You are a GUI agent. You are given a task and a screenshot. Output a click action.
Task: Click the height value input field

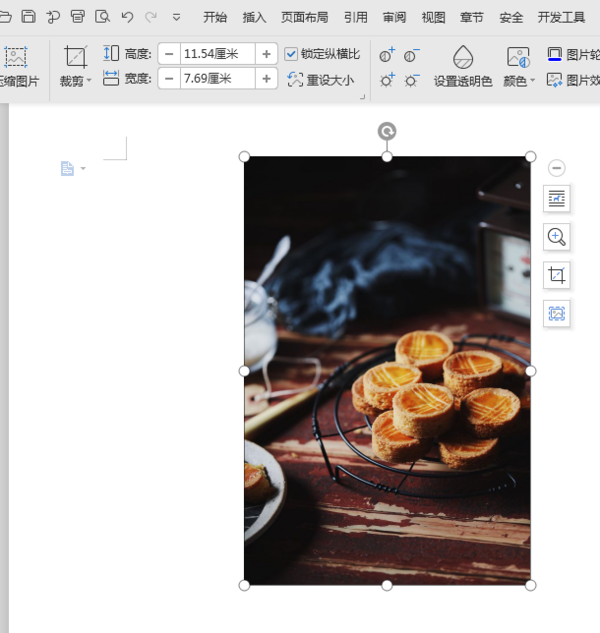[217, 54]
